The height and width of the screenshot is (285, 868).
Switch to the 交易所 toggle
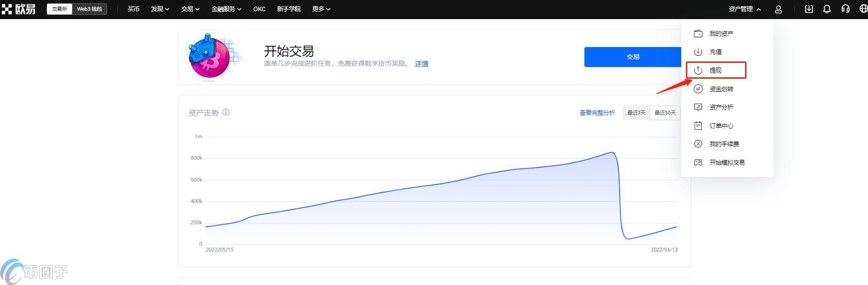(x=60, y=9)
